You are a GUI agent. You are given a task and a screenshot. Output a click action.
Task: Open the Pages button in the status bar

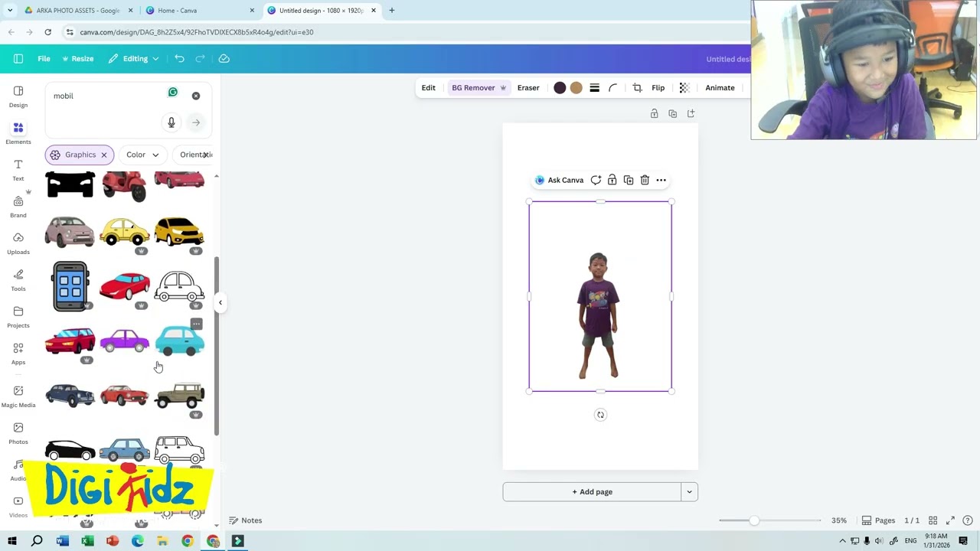point(878,520)
